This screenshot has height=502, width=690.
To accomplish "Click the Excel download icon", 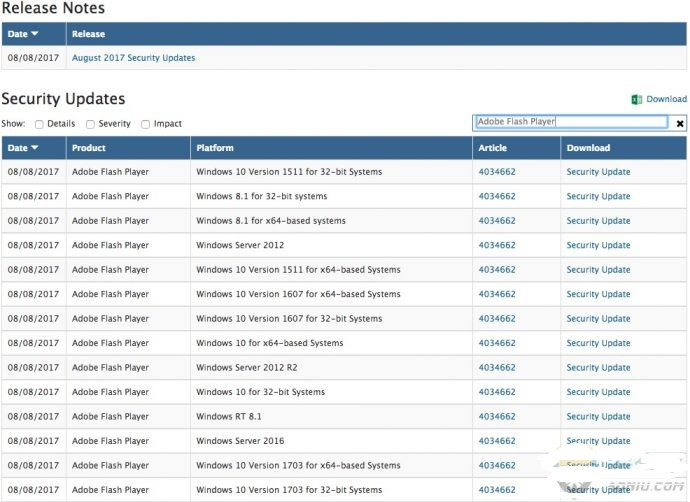I will tap(636, 99).
